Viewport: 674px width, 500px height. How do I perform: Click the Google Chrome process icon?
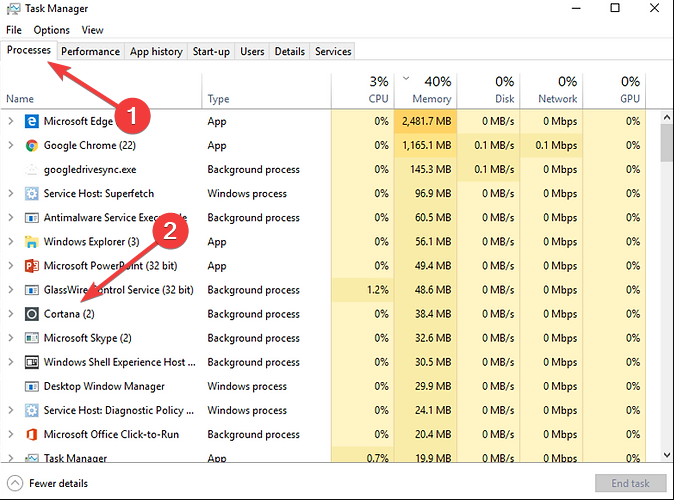[31, 145]
